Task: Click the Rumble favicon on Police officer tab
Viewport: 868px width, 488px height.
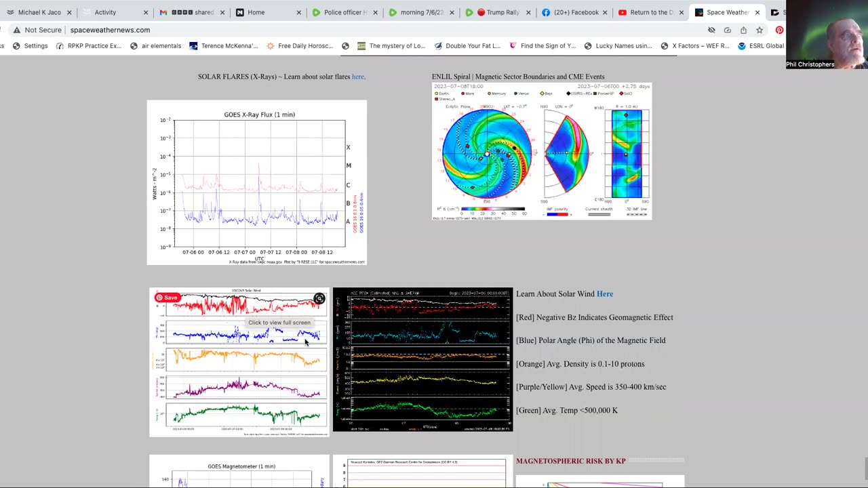Action: coord(316,12)
